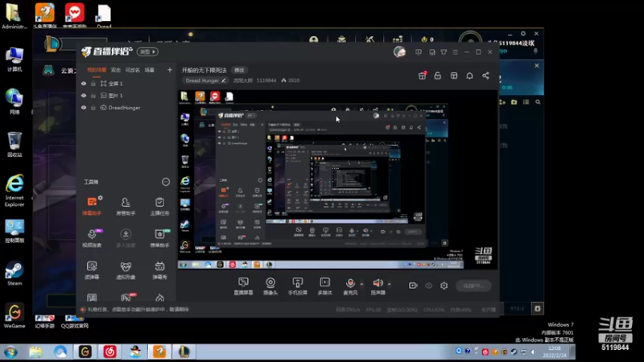Click the 连接中 start streaming button
Screen dimensions: 644x362
pos(473,286)
